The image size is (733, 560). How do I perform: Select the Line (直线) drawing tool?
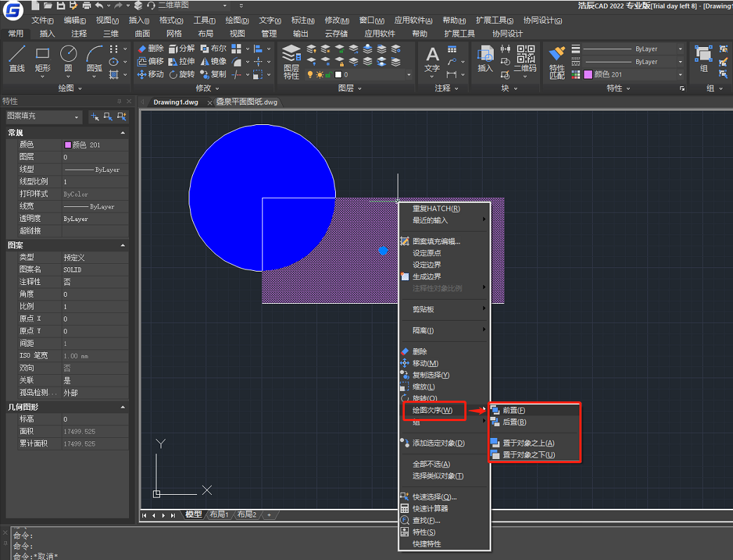pos(17,59)
